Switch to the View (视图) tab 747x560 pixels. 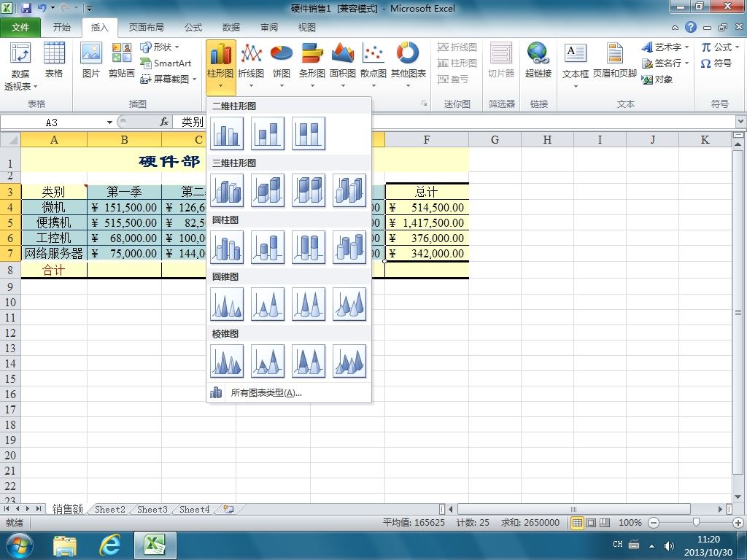click(307, 28)
